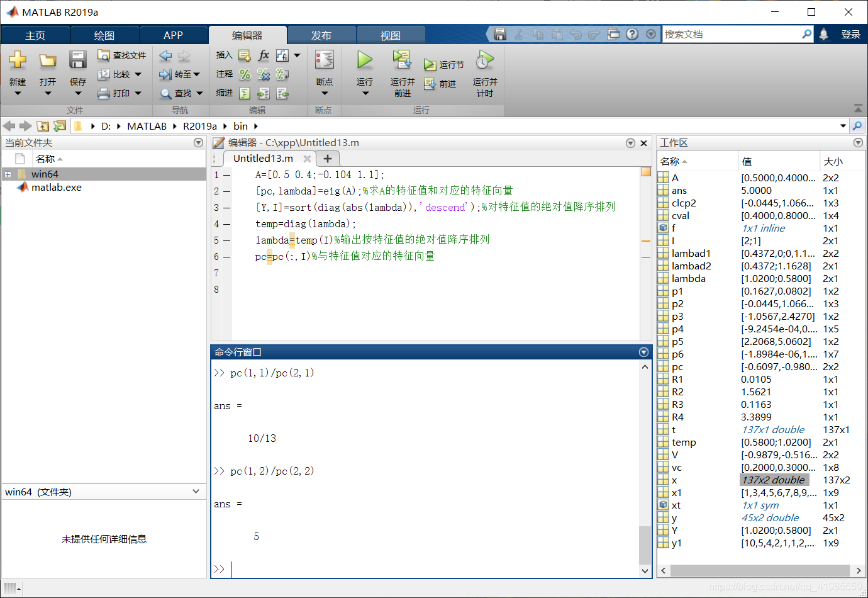Click the Help question mark icon

(632, 34)
